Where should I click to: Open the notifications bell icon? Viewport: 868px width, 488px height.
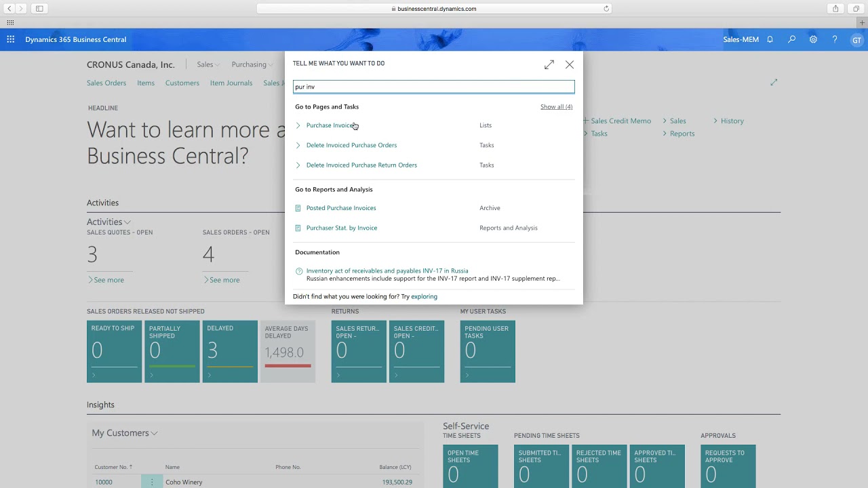click(770, 39)
